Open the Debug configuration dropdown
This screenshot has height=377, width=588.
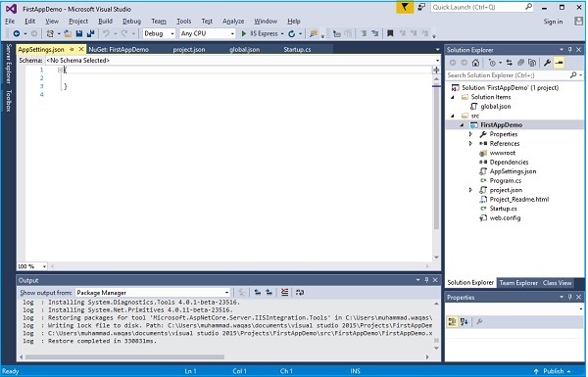coord(159,33)
